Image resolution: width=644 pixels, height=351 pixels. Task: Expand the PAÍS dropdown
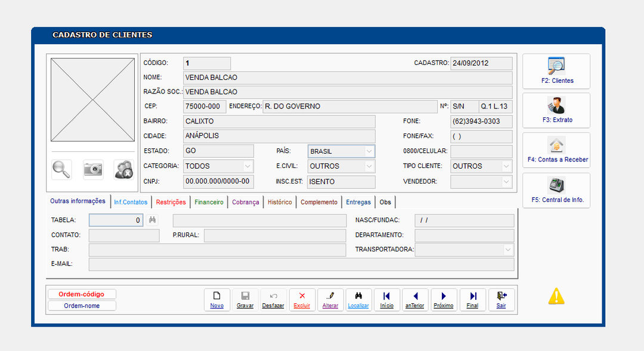coord(369,151)
